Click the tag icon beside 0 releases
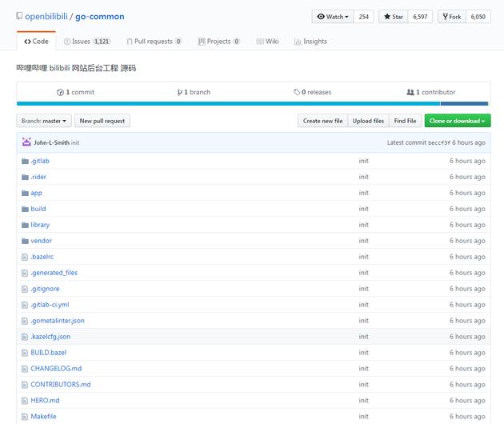 coord(297,92)
